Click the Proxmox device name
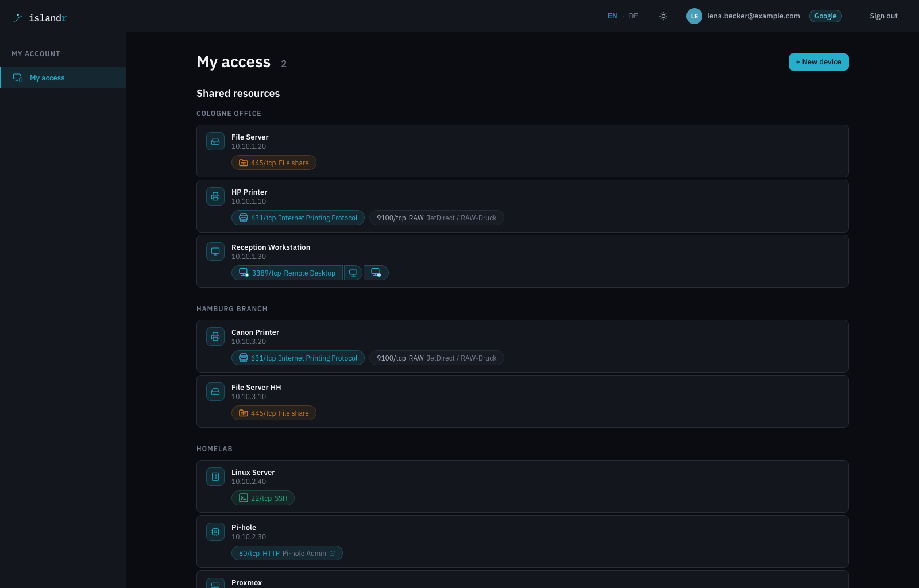Image resolution: width=919 pixels, height=588 pixels. point(246,583)
